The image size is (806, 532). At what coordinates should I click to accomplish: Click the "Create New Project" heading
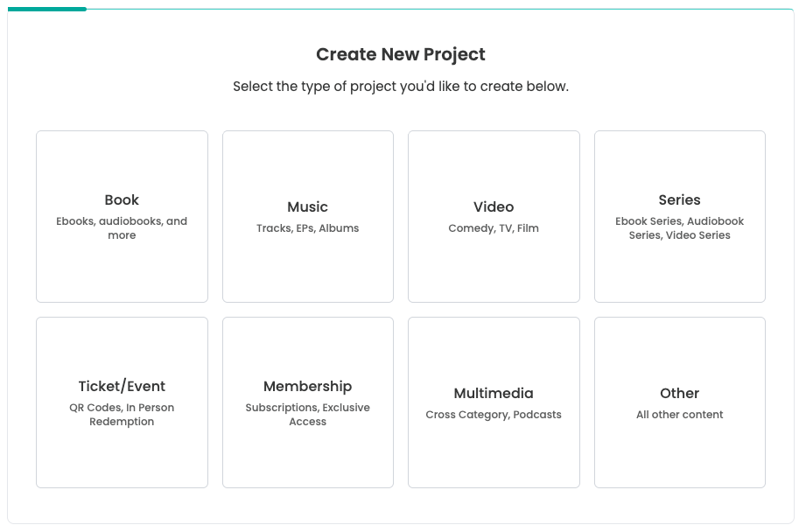400,54
